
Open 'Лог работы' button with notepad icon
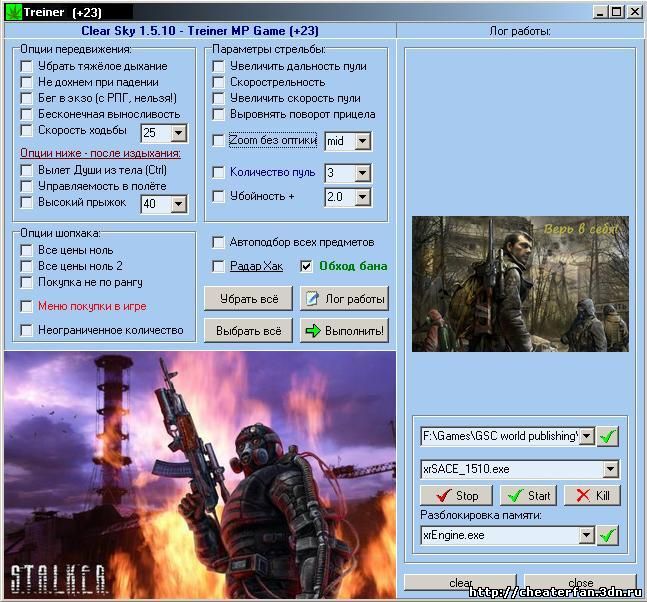344,299
